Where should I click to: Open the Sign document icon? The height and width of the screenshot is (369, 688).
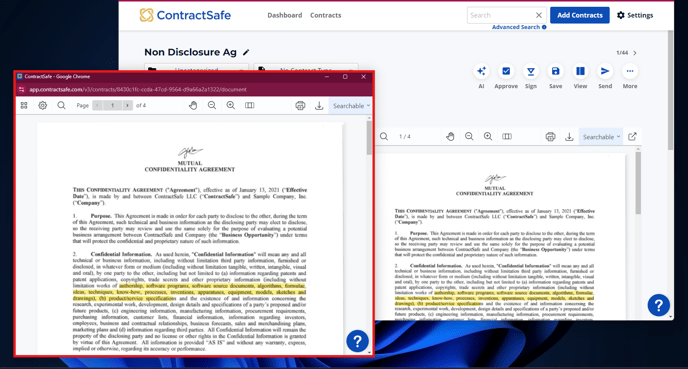[531, 71]
